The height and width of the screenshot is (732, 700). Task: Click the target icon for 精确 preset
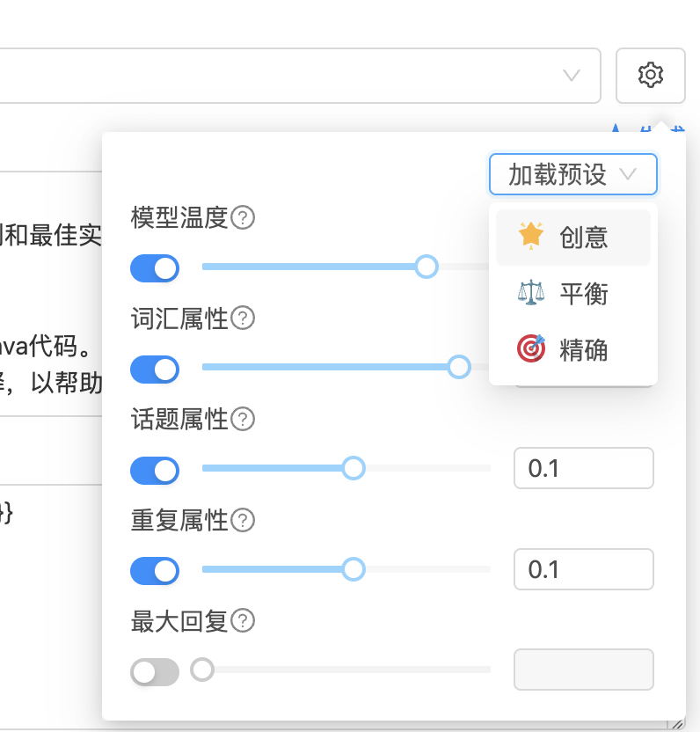[x=531, y=349]
